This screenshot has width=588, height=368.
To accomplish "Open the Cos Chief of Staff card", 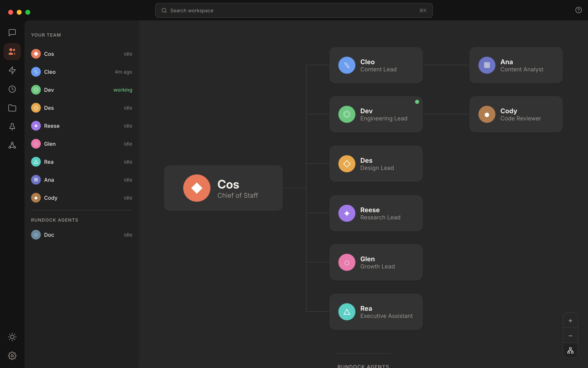I will 223,188.
